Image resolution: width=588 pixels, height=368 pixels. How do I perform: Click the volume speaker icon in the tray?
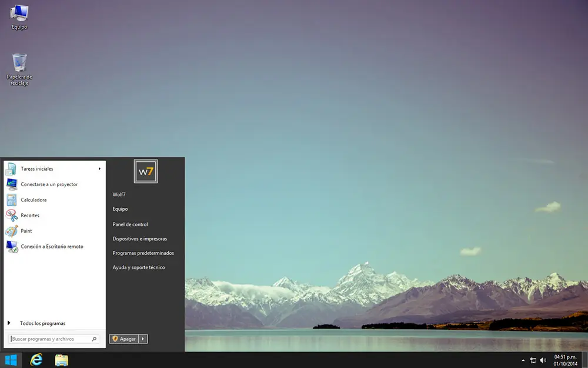[543, 360]
